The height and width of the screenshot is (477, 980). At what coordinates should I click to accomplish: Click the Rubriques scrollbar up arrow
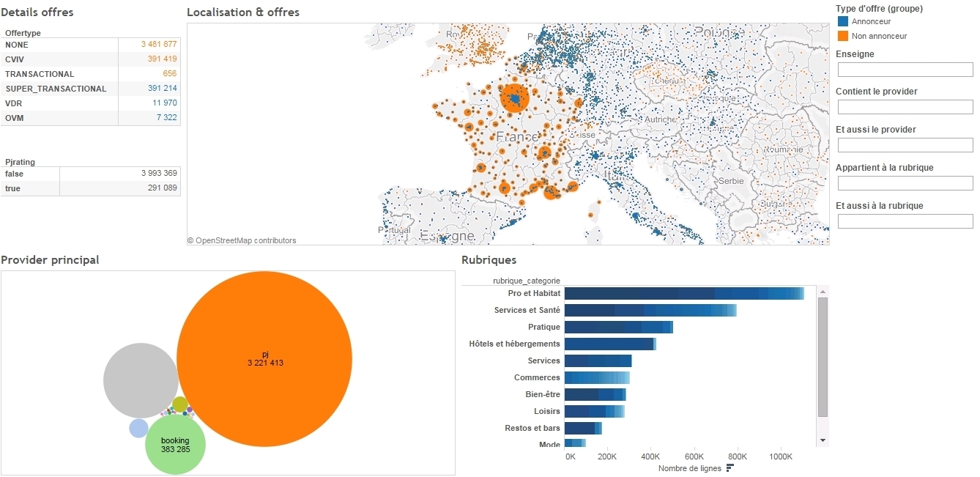[823, 292]
